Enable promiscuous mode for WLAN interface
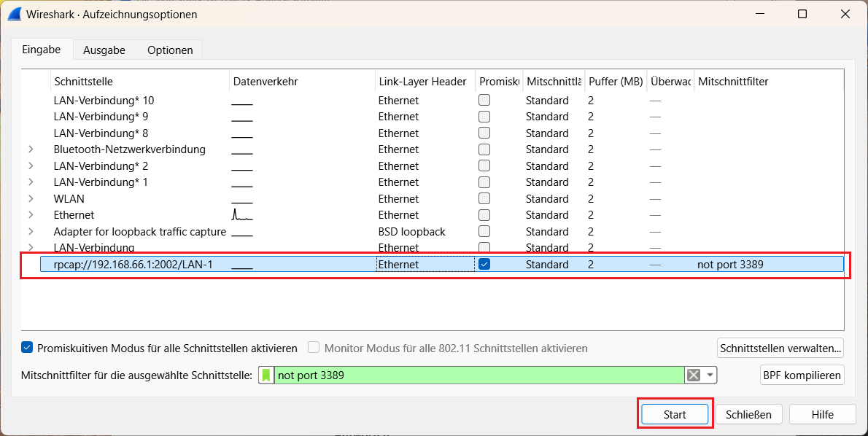Image resolution: width=868 pixels, height=436 pixels. pyautogui.click(x=484, y=198)
